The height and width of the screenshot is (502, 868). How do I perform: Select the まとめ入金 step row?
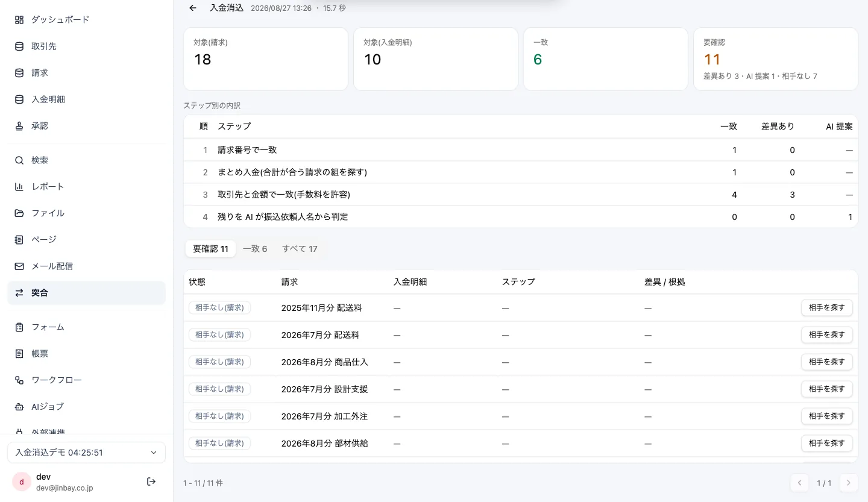tap(521, 172)
